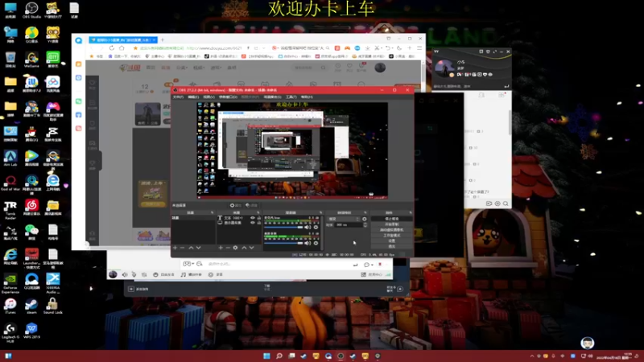The width and height of the screenshot is (644, 362).
Task: Open the browser downloads icon
Action: (x=367, y=48)
